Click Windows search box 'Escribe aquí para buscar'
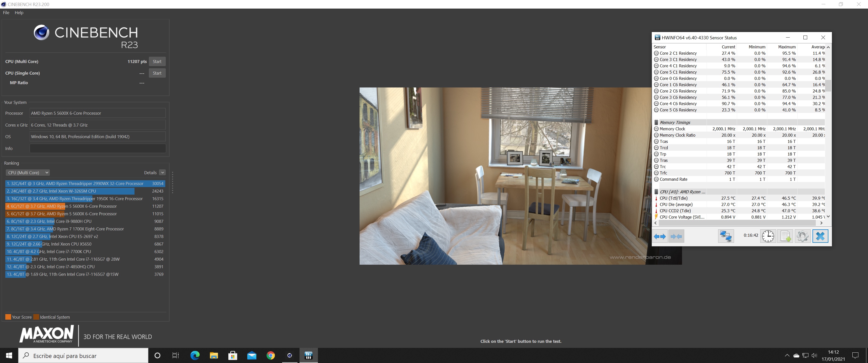 tap(83, 356)
